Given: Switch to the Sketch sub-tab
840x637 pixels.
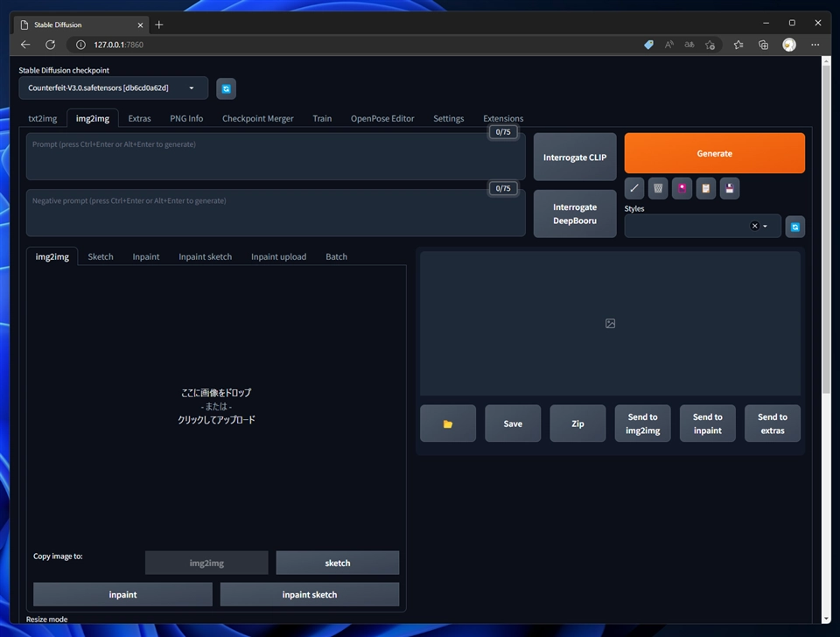Looking at the screenshot, I should coord(100,256).
